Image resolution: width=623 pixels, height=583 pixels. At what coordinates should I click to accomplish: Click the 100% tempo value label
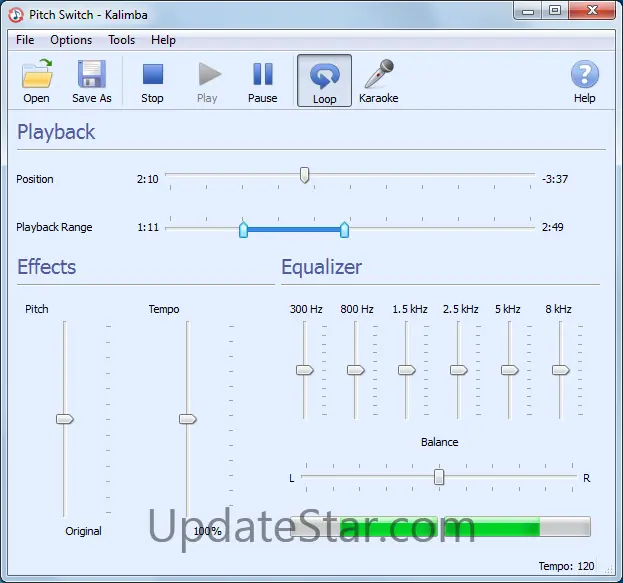pyautogui.click(x=207, y=531)
